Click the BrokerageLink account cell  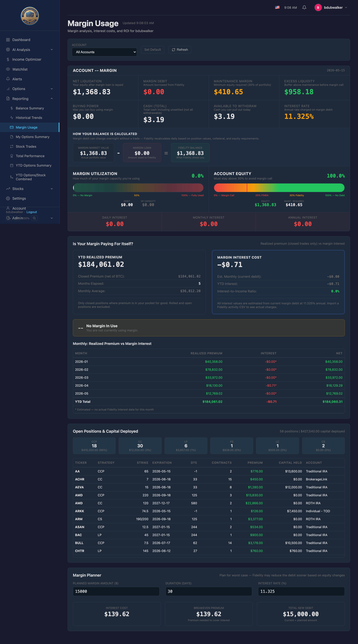pos(316,479)
